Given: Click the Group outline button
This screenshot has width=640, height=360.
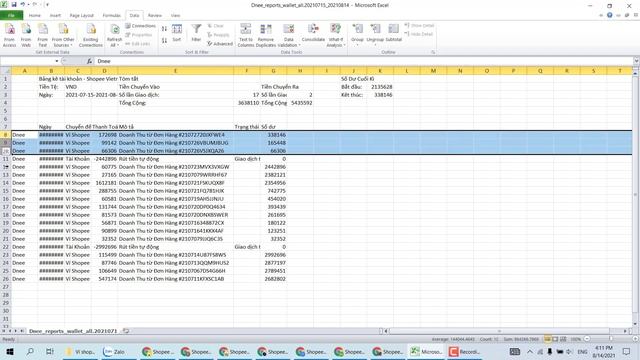Looking at the screenshot, I should point(357,34).
